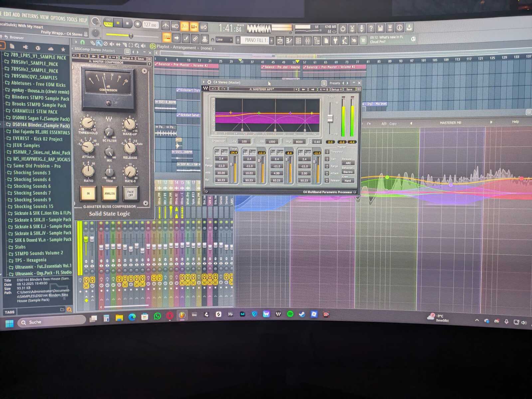Click the undo arrow in C4 plugin
Viewport: 532px width, 399px height.
214,89
